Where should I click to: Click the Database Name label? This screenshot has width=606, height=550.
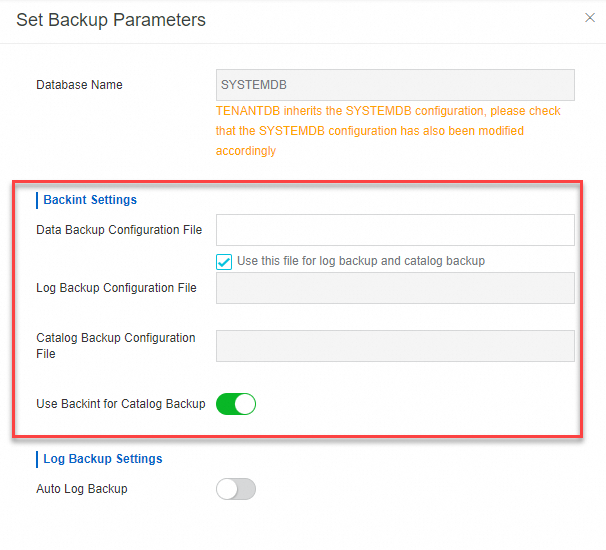[79, 85]
